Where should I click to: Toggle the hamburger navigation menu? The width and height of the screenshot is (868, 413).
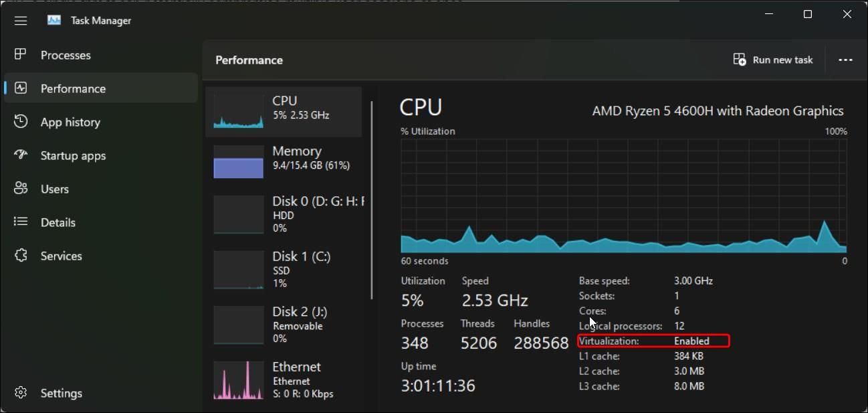pos(21,21)
